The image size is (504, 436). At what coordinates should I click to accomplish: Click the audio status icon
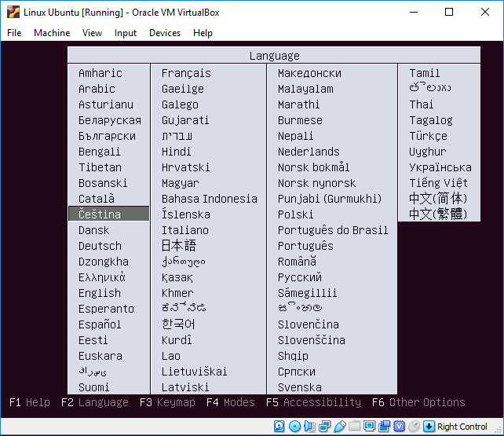(309, 427)
